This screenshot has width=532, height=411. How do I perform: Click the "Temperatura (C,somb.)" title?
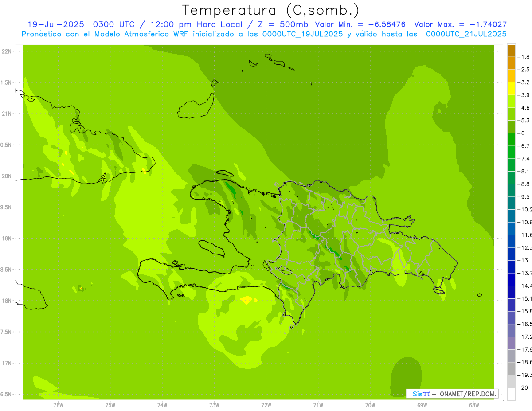pyautogui.click(x=271, y=10)
